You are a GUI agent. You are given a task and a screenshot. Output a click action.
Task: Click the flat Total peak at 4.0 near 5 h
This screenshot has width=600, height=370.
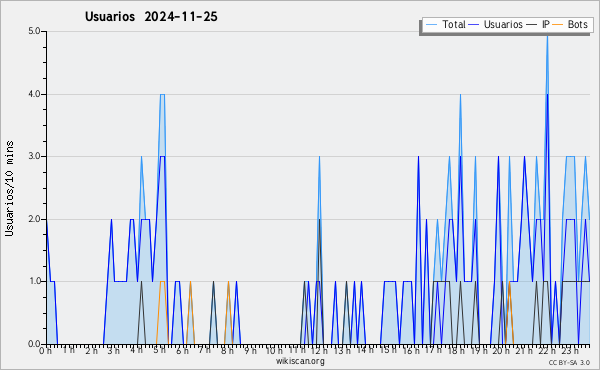pyautogui.click(x=162, y=95)
